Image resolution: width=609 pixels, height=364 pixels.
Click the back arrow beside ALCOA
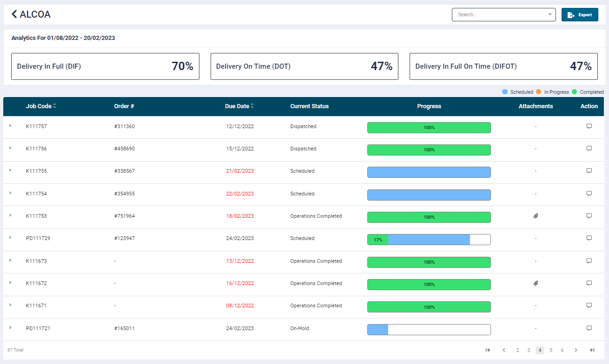pyautogui.click(x=14, y=14)
